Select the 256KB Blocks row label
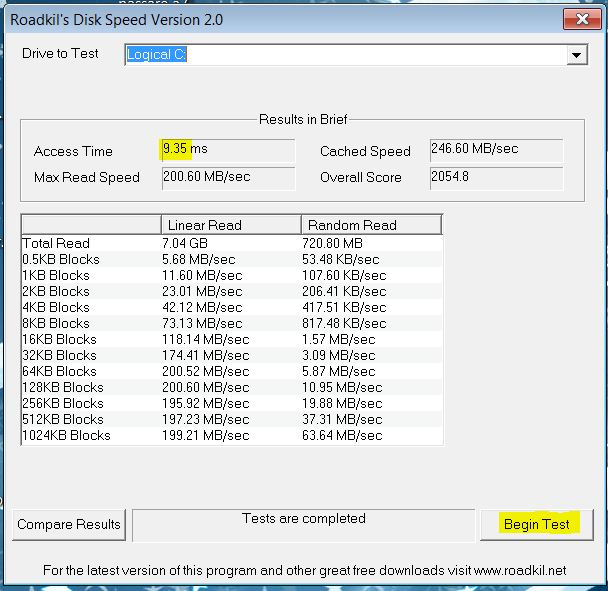608x591 pixels. [x=63, y=403]
